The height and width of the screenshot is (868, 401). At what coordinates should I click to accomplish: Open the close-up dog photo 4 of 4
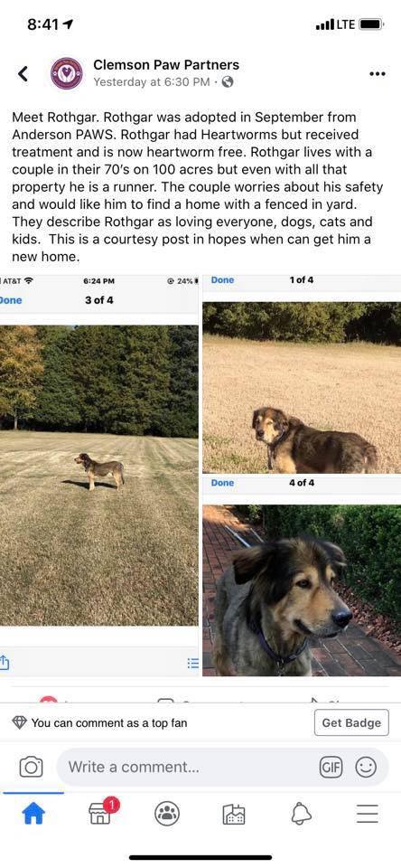click(302, 590)
